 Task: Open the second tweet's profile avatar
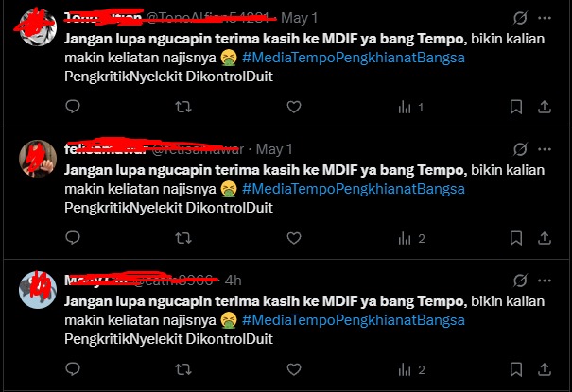pyautogui.click(x=38, y=159)
